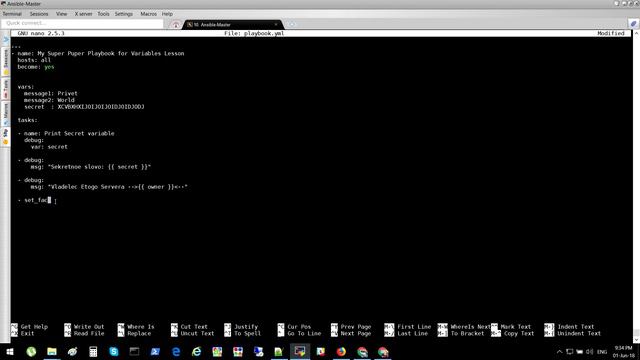Image resolution: width=640 pixels, height=360 pixels.
Task: Click 'Cut Text' nano shortcut
Action: pos(189,327)
